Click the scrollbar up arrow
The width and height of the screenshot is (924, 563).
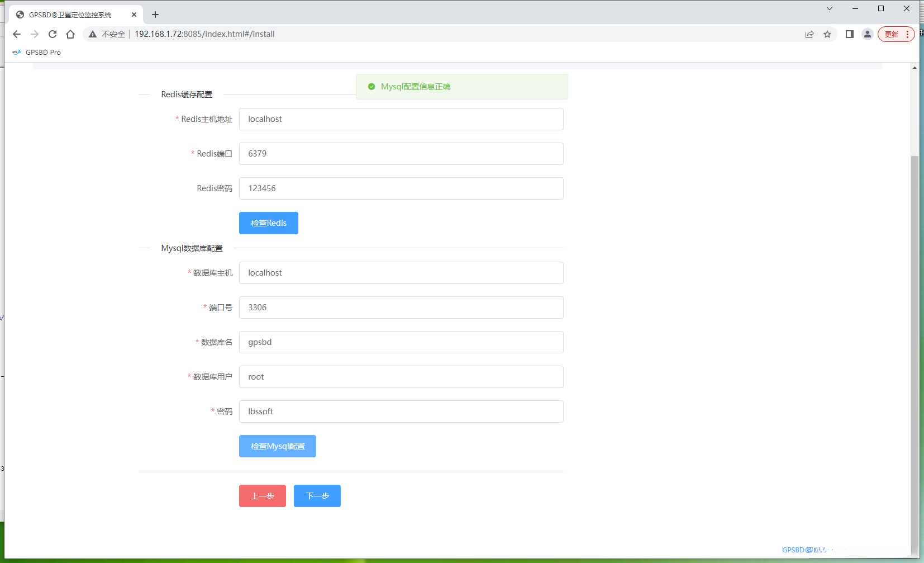pos(915,68)
